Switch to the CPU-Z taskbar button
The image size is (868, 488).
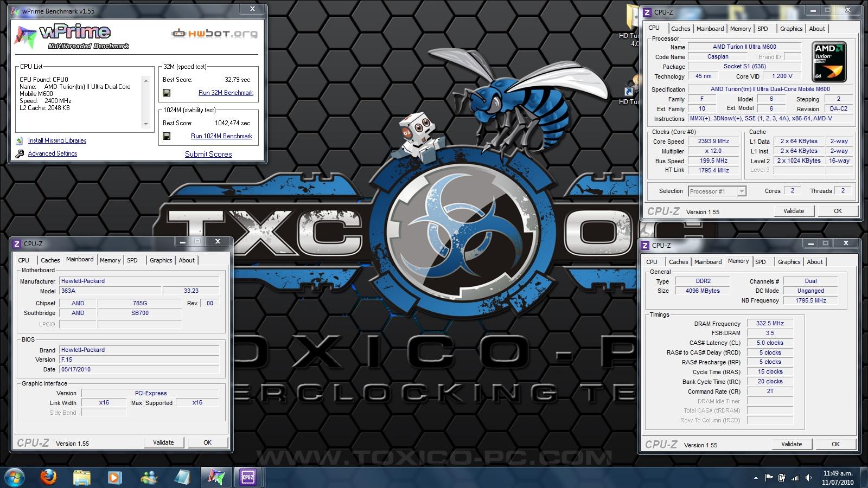coord(248,477)
